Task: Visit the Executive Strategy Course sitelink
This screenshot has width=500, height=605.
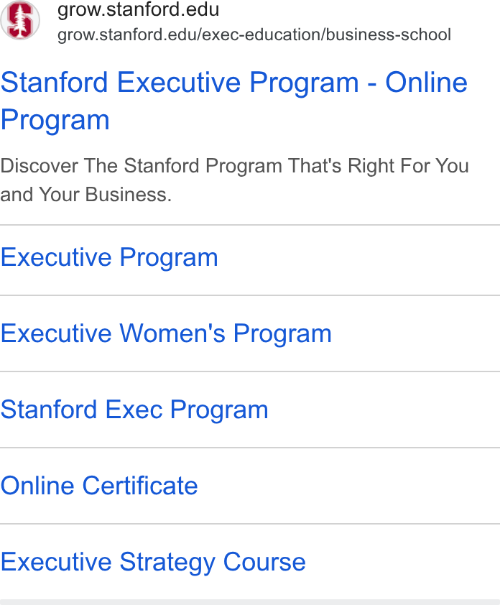Action: pos(153,562)
